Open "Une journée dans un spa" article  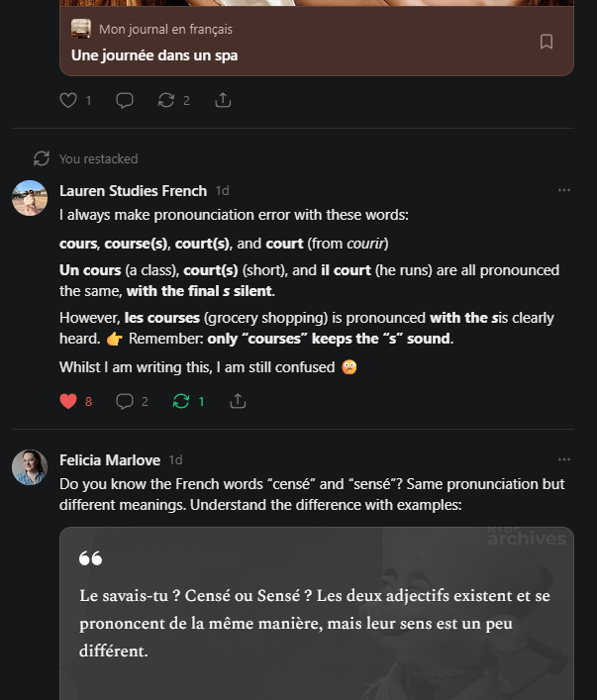pos(154,55)
